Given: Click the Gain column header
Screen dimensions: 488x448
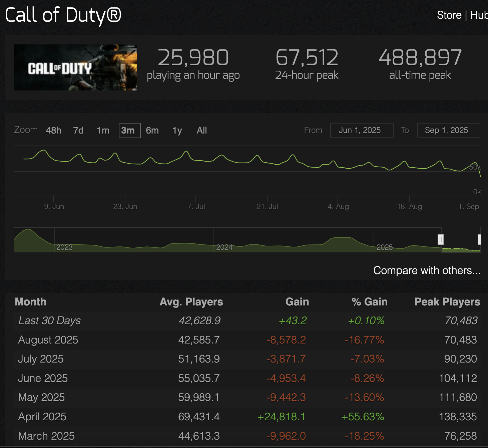Looking at the screenshot, I should tap(297, 302).
